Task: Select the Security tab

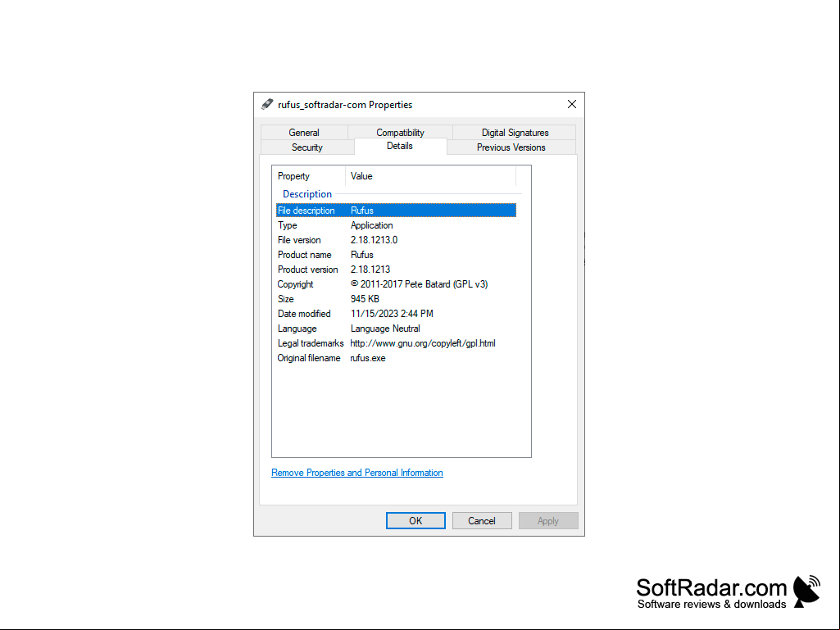Action: [x=307, y=147]
